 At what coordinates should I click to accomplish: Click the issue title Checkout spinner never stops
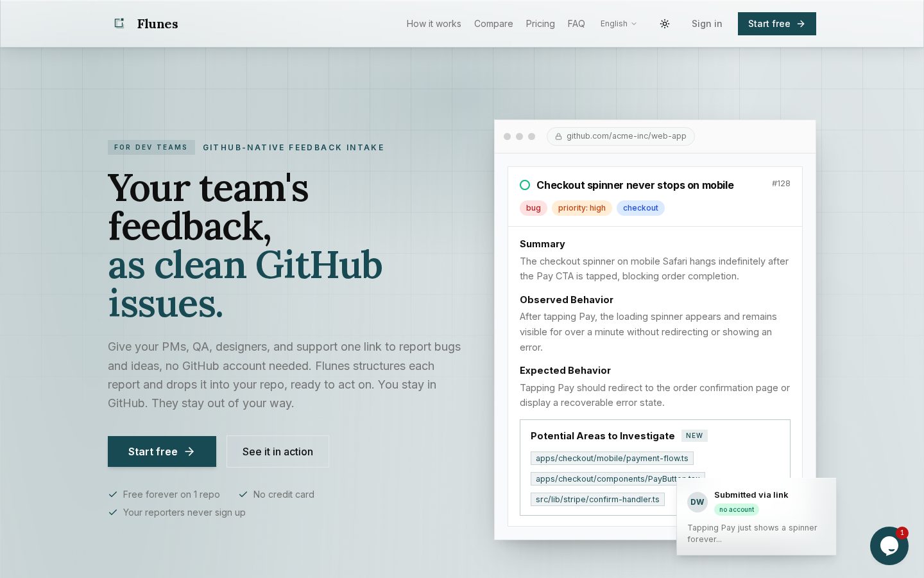pos(635,185)
